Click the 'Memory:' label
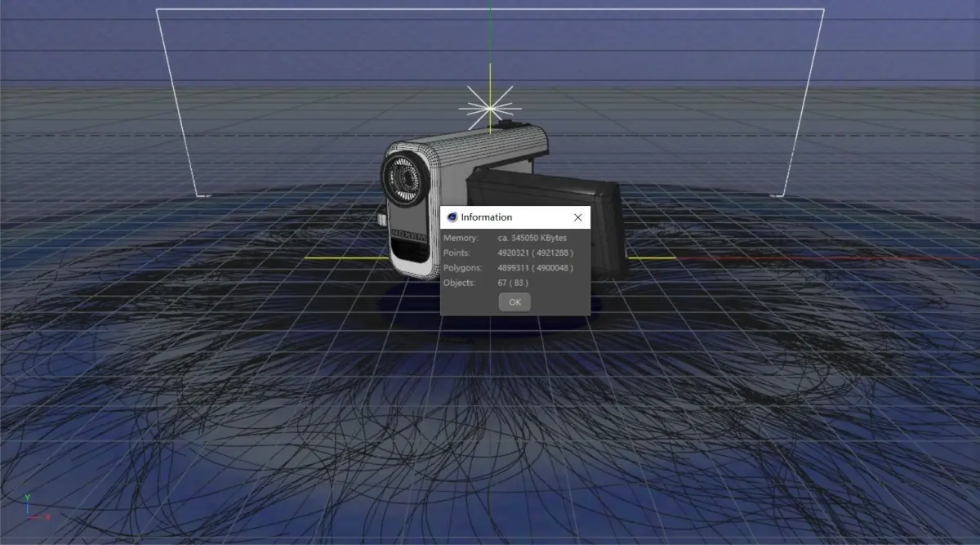 (461, 238)
